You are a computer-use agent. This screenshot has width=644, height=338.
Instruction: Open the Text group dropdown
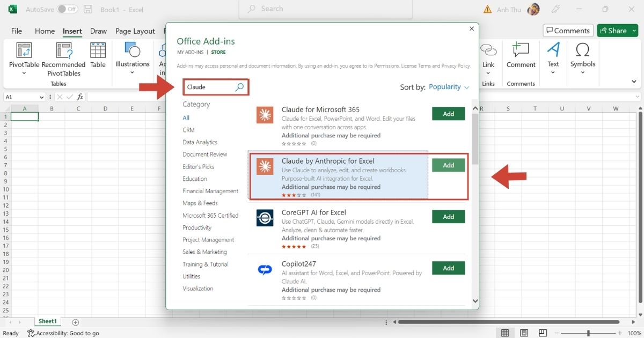pyautogui.click(x=553, y=58)
